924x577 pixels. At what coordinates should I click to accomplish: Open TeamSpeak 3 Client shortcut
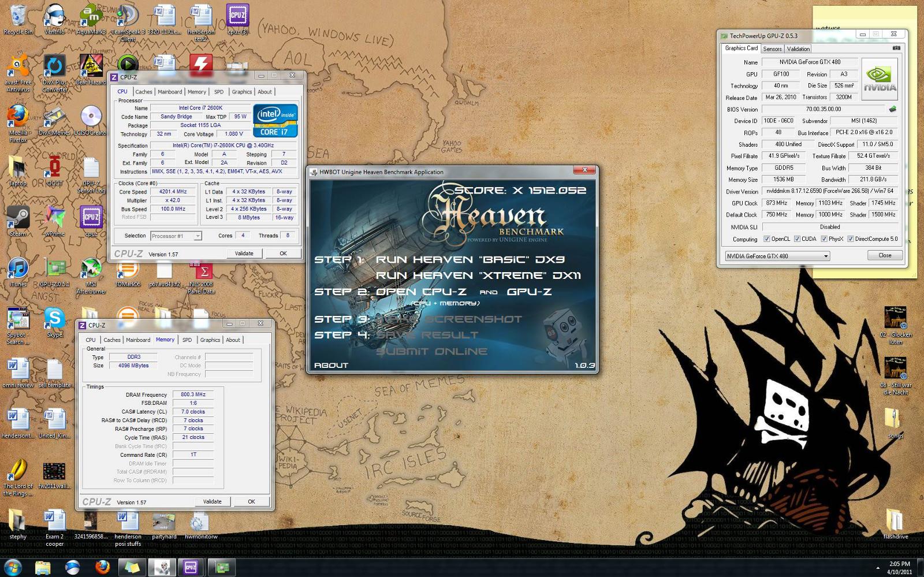128,23
